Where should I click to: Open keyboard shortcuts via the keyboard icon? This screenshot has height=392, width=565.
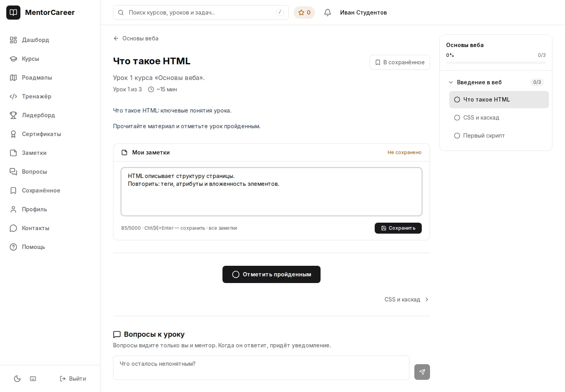(33, 379)
